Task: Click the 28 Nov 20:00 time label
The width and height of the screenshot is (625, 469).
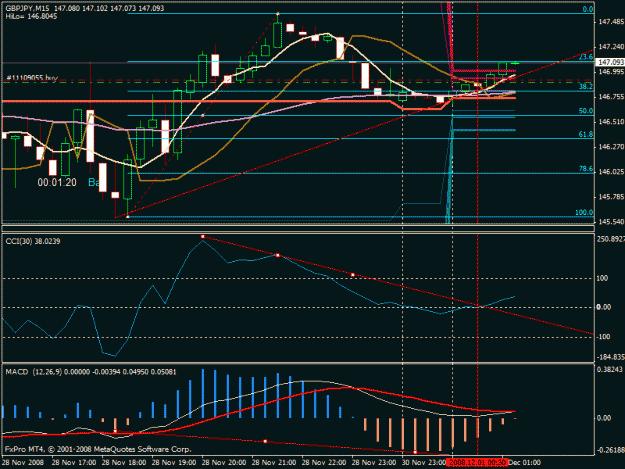Action: click(224, 463)
